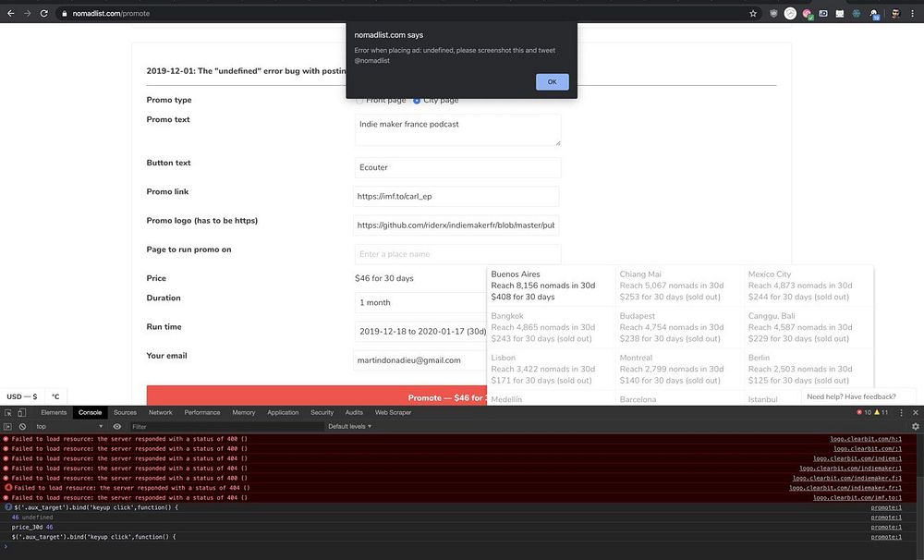This screenshot has height=560, width=924.
Task: Switch to the Elements tab
Action: tap(54, 413)
